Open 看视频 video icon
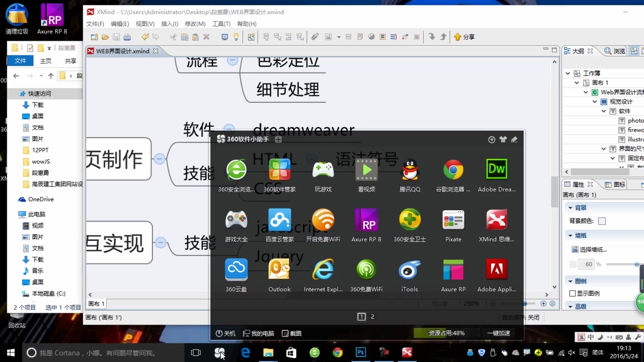Viewport: 644px width, 362px height. [x=366, y=175]
